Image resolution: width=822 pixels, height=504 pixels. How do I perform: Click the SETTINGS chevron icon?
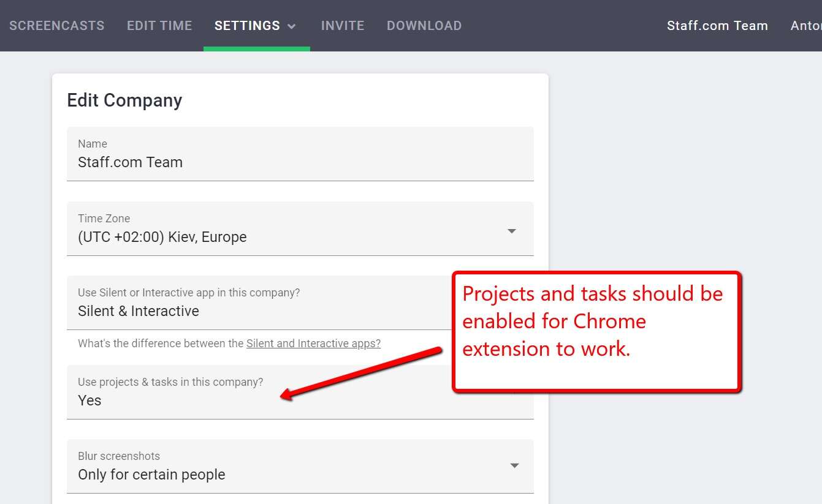click(x=292, y=26)
